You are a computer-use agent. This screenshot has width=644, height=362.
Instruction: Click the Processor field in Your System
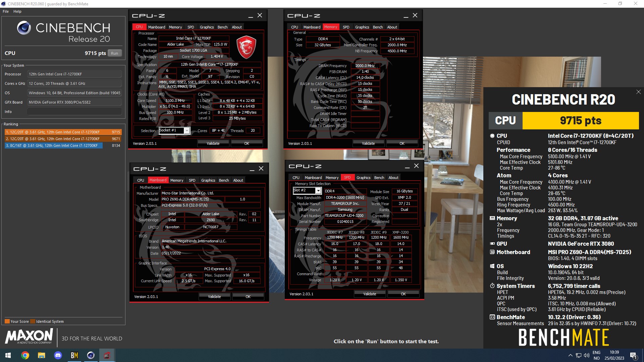tap(74, 74)
